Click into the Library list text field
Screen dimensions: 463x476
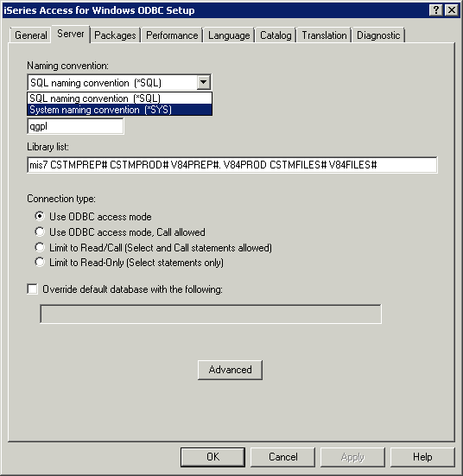[x=232, y=165]
